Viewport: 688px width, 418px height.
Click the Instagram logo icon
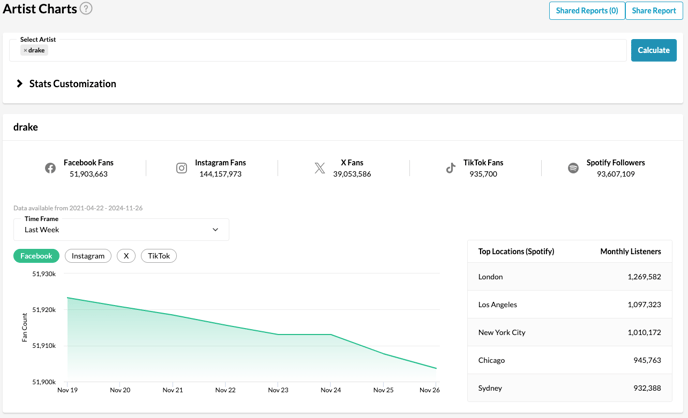click(182, 168)
